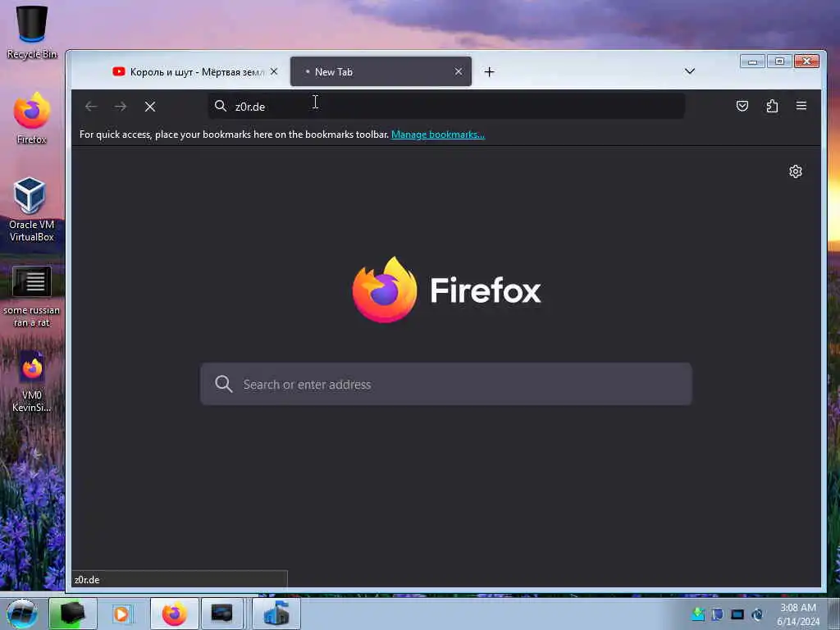Restore down the Firefox window

779,61
